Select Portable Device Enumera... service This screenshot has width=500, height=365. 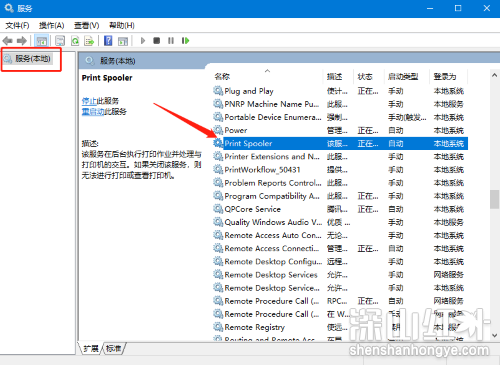pos(340,117)
